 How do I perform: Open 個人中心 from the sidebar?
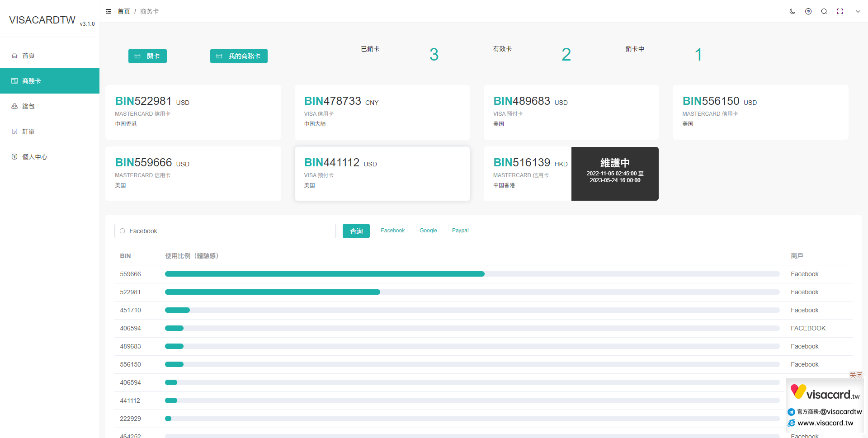[50, 157]
